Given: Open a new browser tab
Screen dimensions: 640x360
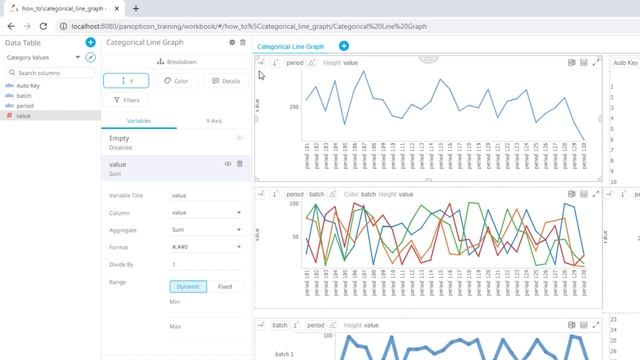Looking at the screenshot, I should 136,8.
